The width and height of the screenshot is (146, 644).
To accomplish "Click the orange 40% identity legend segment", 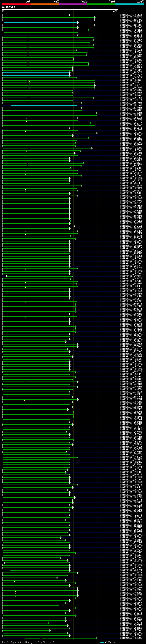I will pyautogui.click(x=45, y=4).
